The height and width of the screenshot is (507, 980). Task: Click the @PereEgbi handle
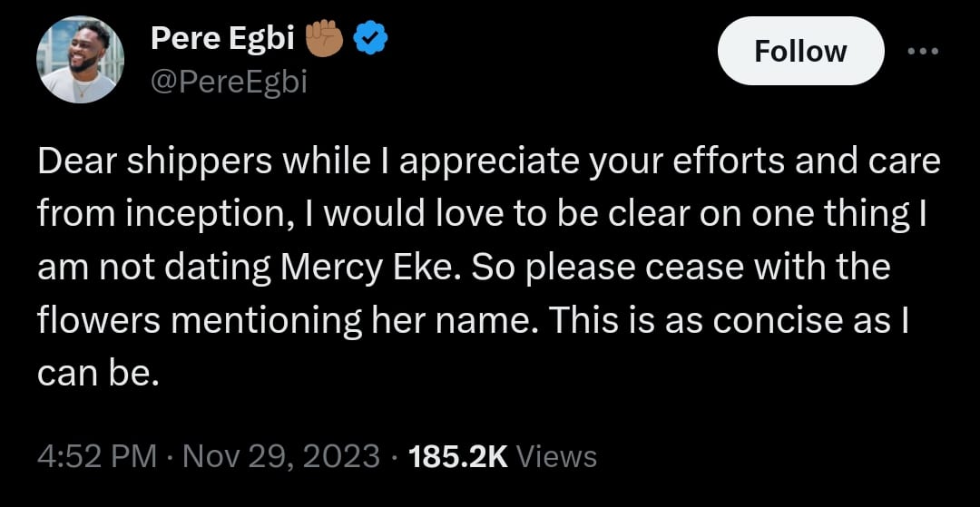tap(229, 83)
